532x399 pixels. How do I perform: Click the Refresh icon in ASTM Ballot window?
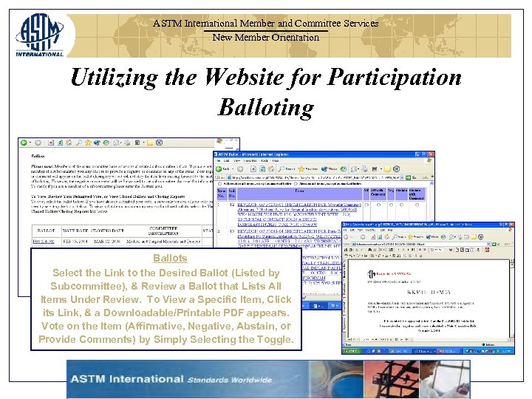pyautogui.click(x=262, y=169)
